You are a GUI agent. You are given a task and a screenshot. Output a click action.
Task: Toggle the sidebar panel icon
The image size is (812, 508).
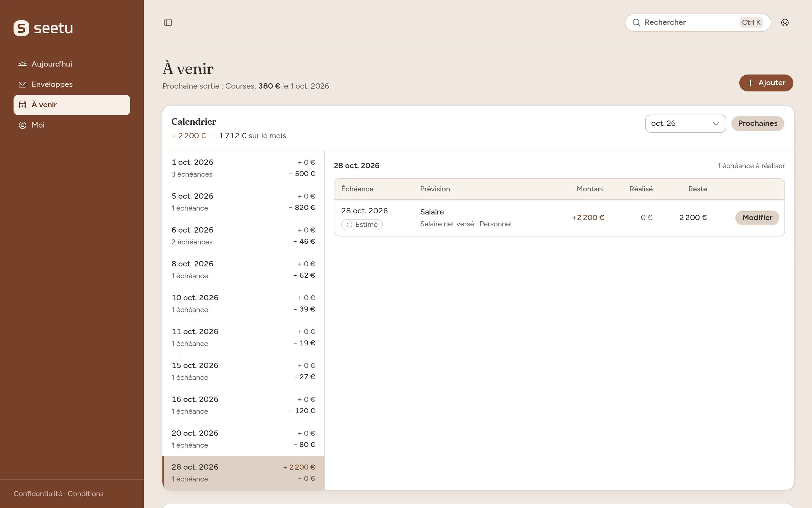pos(168,23)
